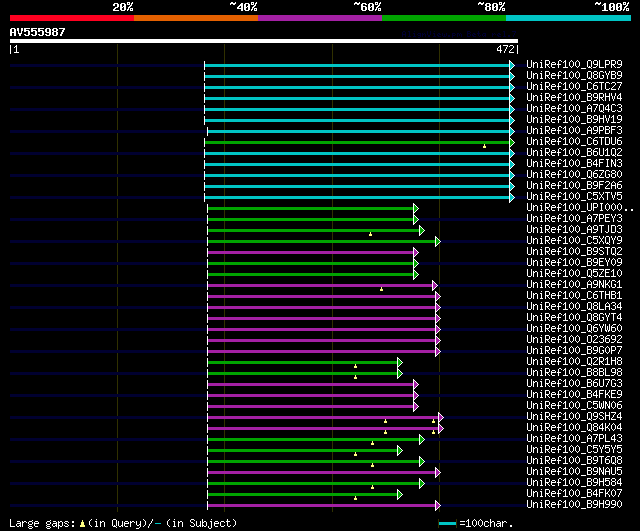Image resolution: width=640 pixels, height=531 pixels.
Task: Select the UniRef100_Q8GYB9 label
Action: click(x=574, y=76)
